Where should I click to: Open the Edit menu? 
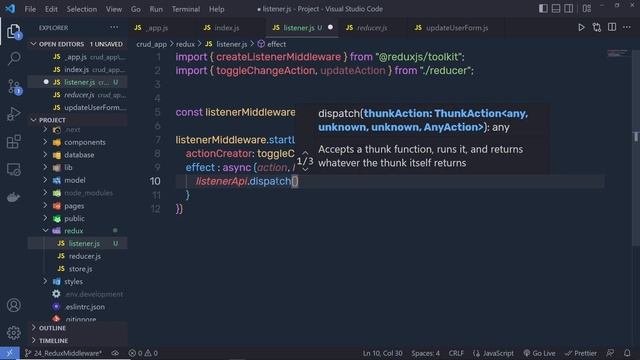51,9
